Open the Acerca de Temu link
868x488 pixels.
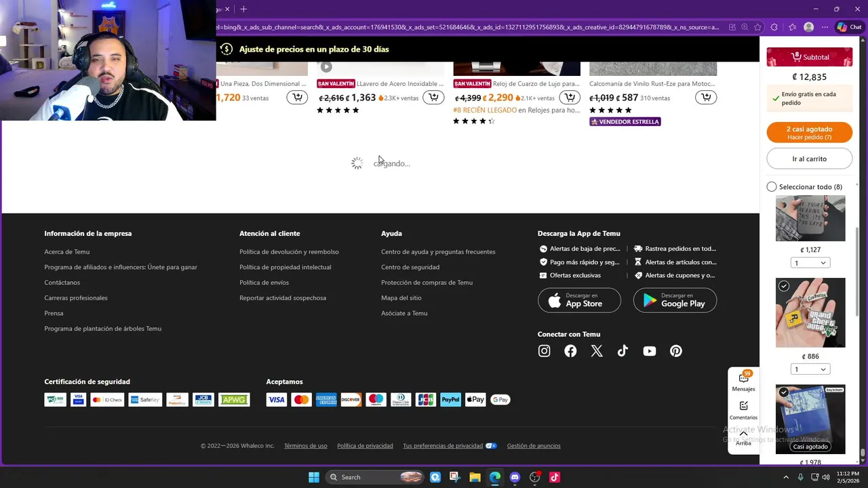click(66, 251)
